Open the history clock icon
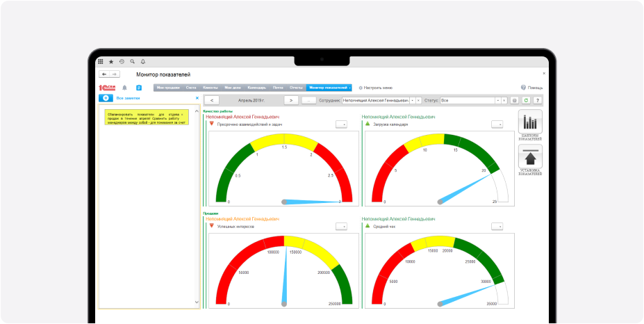Screen dimensions: 644x324 click(x=122, y=61)
